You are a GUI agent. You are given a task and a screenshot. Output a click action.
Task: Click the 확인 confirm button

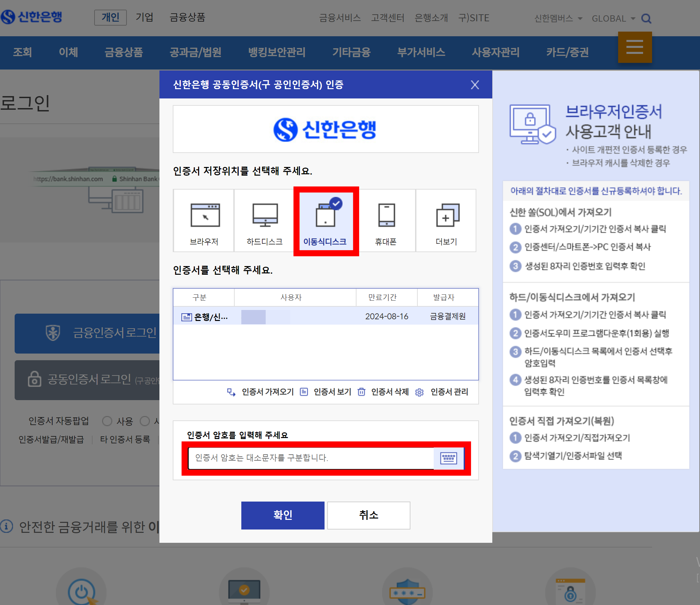pyautogui.click(x=283, y=515)
